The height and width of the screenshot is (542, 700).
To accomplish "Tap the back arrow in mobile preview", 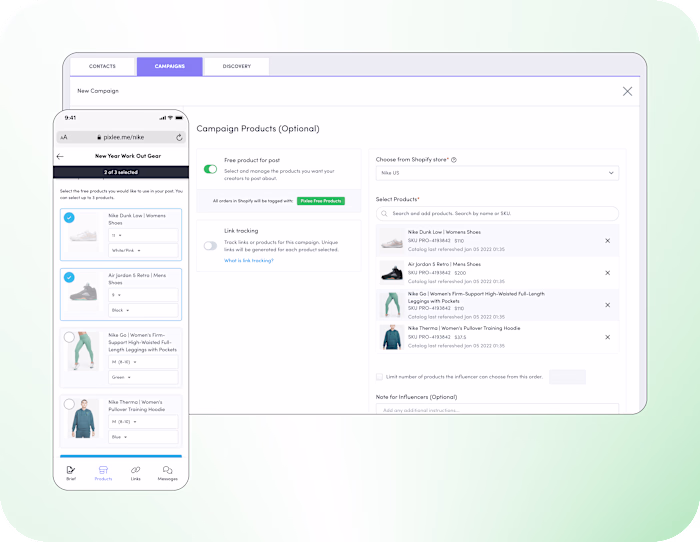I will [60, 156].
